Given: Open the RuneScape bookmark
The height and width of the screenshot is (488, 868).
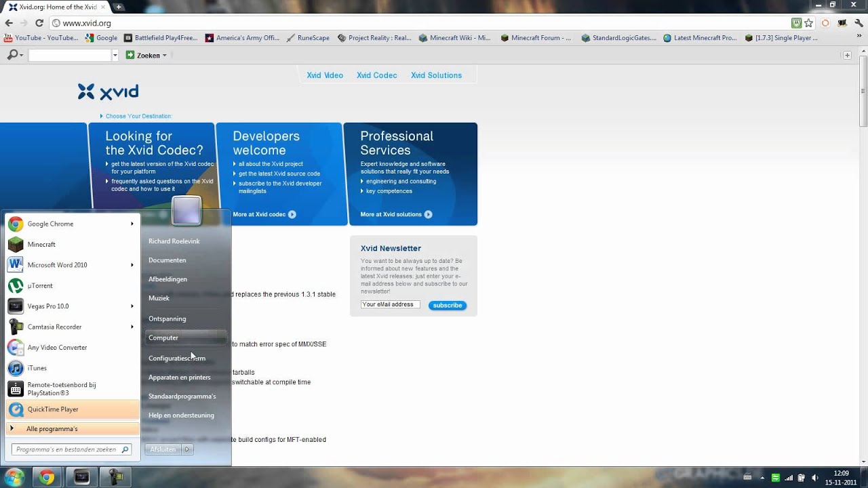Looking at the screenshot, I should point(308,38).
